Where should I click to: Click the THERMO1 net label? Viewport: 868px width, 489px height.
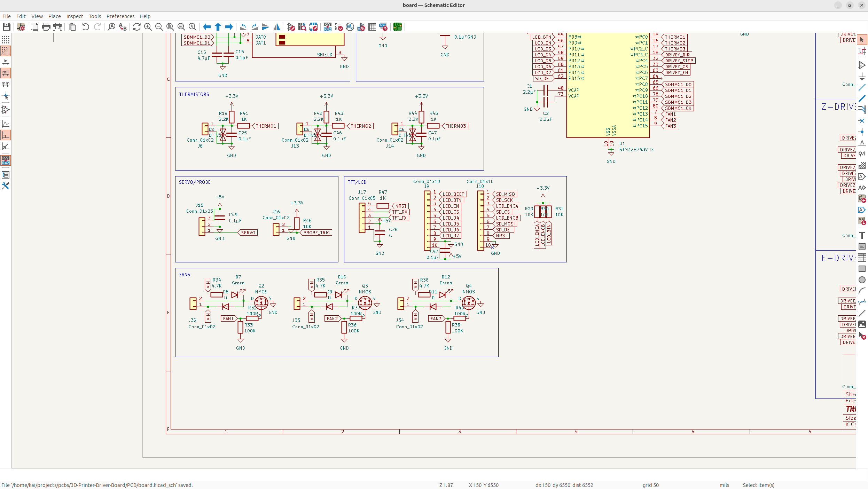point(266,126)
